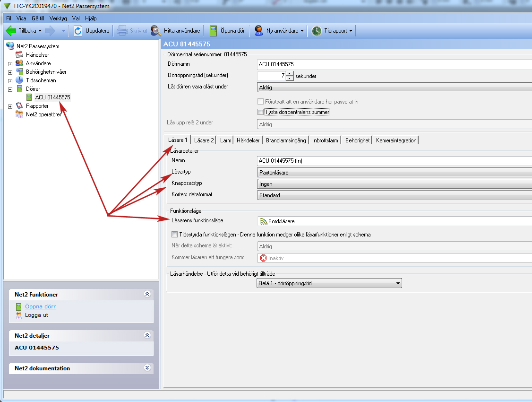Image resolution: width=532 pixels, height=402 pixels.
Task: Open the Fil menu
Action: tap(9, 18)
